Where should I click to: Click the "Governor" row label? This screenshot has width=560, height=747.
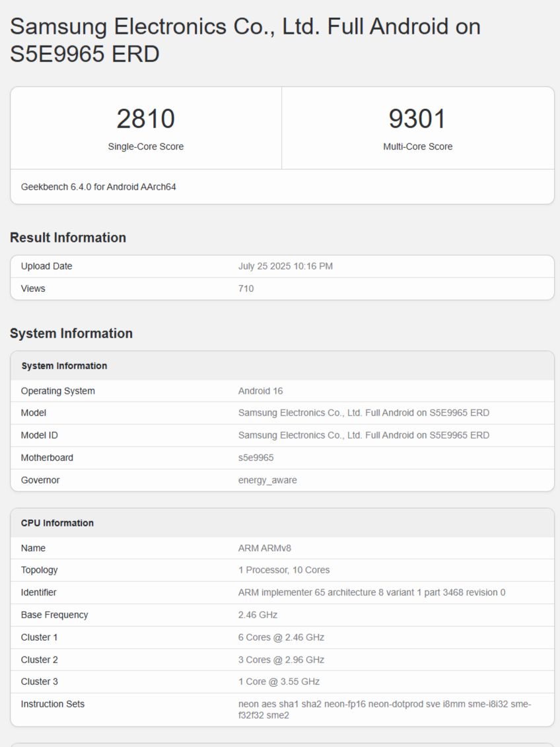point(40,480)
